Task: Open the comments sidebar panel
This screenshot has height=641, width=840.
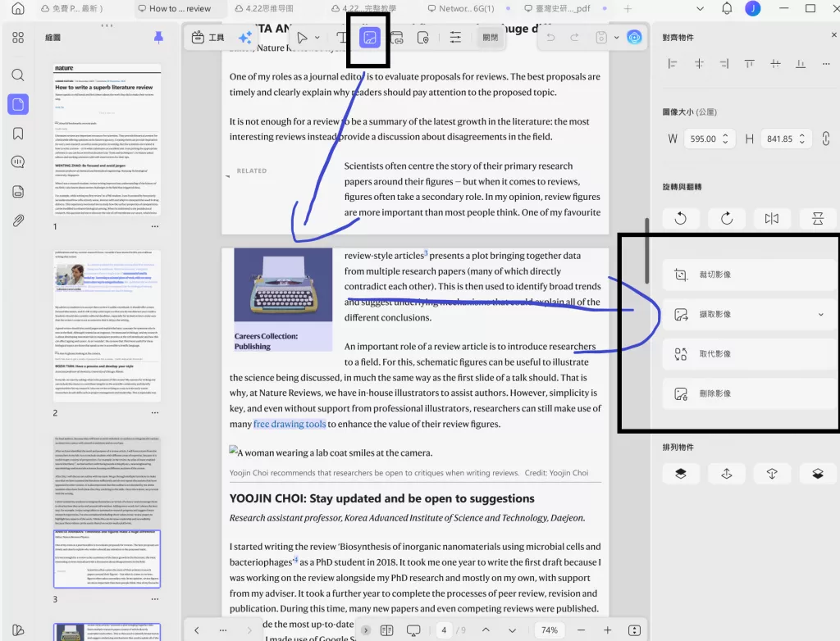Action: coord(18,161)
